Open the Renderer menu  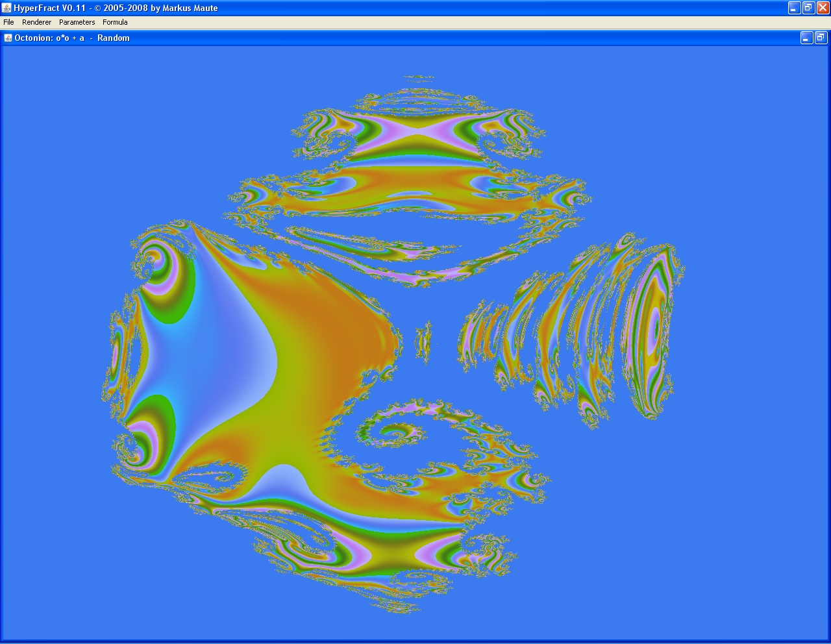coord(36,22)
